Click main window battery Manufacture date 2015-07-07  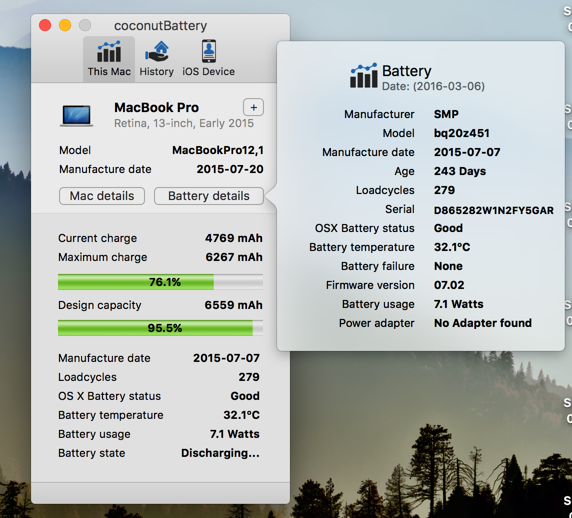(226, 358)
